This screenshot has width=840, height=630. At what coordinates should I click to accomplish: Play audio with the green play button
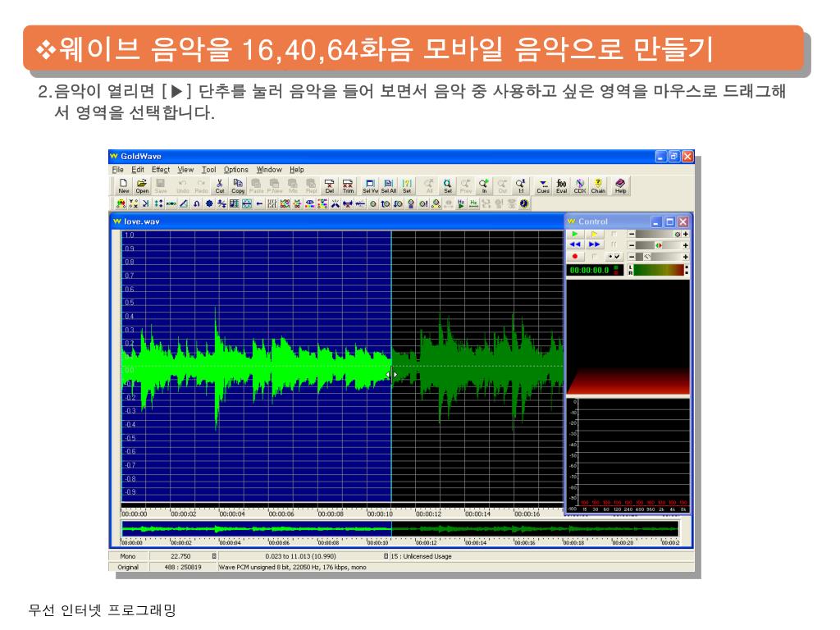(x=575, y=234)
